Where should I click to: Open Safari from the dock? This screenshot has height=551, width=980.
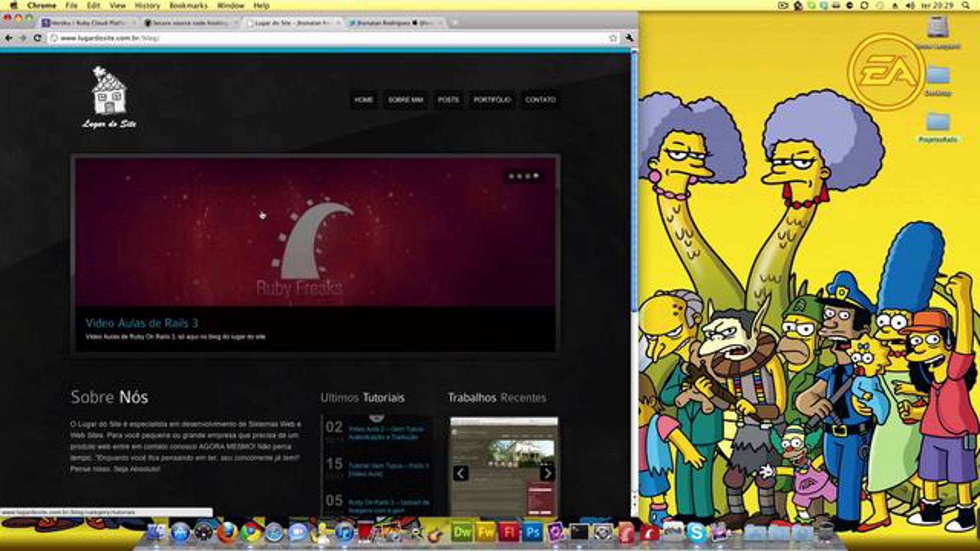click(x=274, y=532)
